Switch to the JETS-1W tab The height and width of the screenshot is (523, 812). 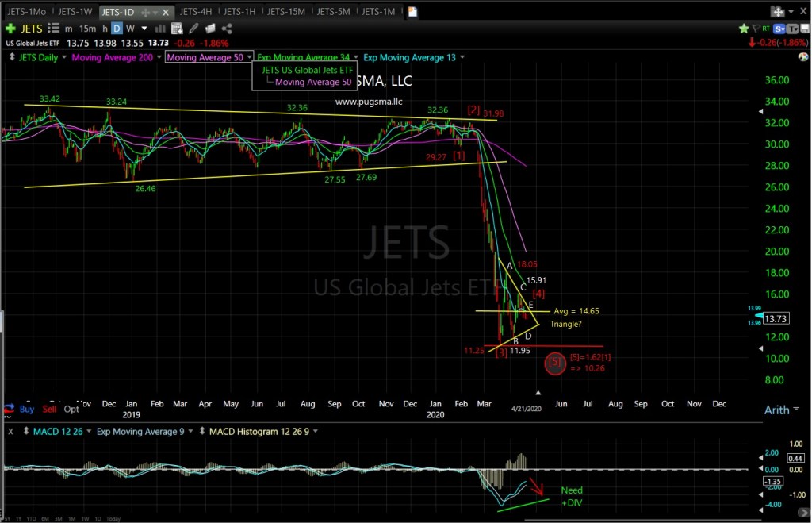coord(75,11)
